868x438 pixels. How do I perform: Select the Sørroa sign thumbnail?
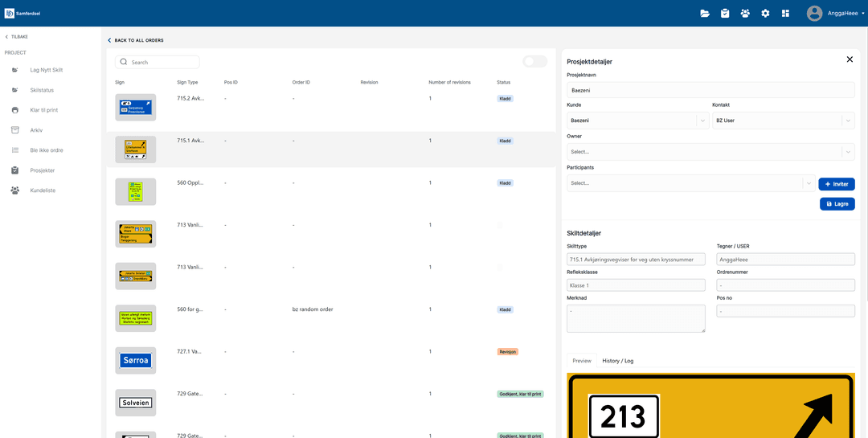136,361
